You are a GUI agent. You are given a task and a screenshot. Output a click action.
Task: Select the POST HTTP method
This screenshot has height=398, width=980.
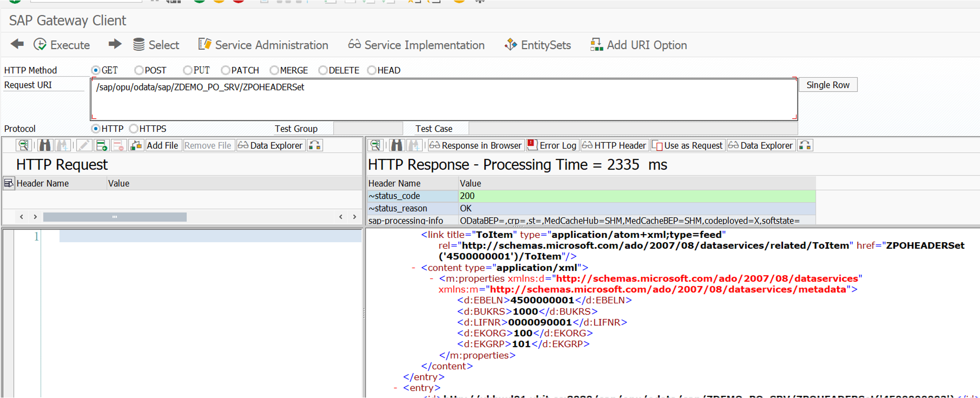point(139,70)
